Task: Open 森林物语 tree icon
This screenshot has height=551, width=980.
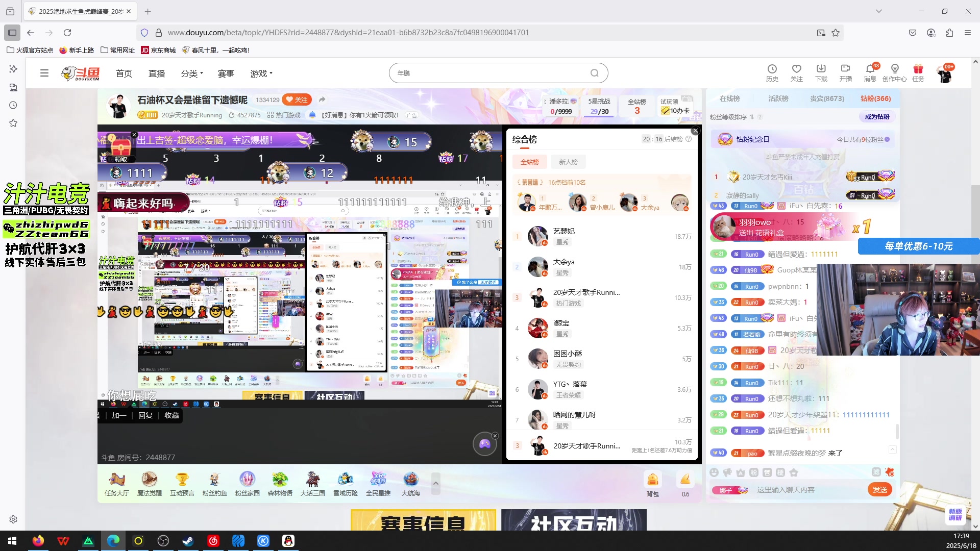Action: click(280, 484)
